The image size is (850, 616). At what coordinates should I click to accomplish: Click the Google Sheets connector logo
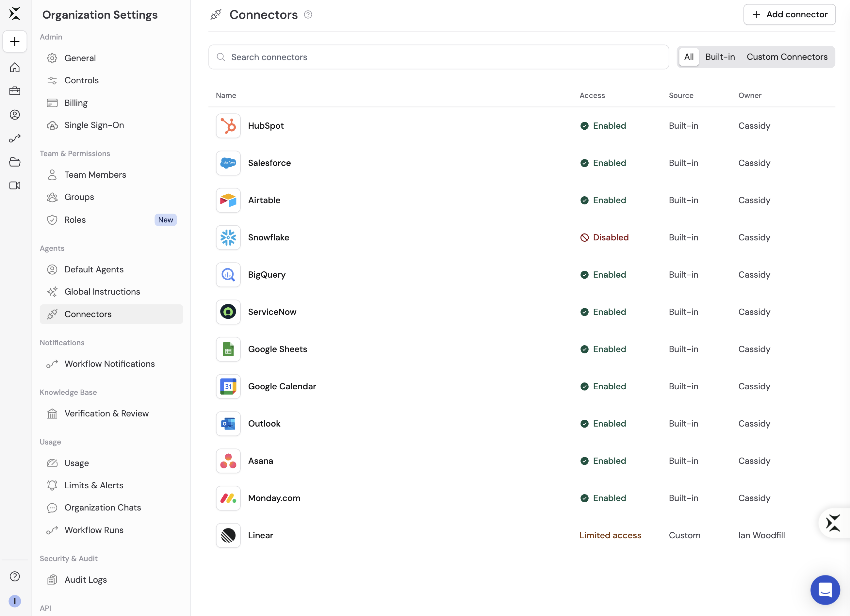tap(228, 349)
